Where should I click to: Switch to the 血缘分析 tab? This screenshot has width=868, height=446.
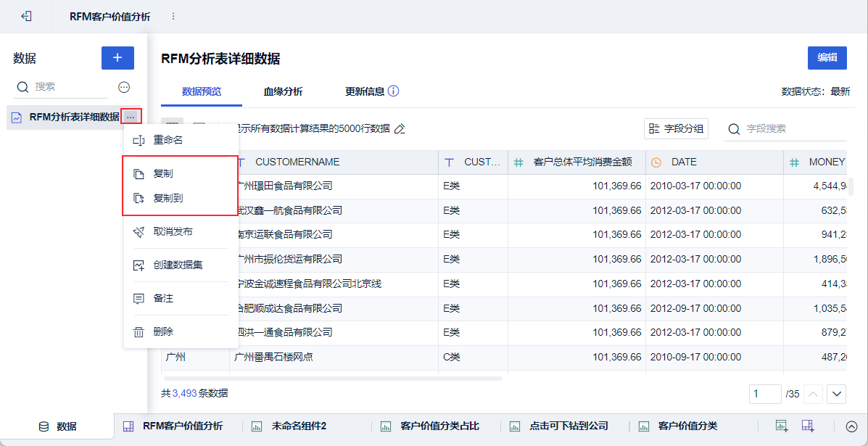pyautogui.click(x=283, y=91)
